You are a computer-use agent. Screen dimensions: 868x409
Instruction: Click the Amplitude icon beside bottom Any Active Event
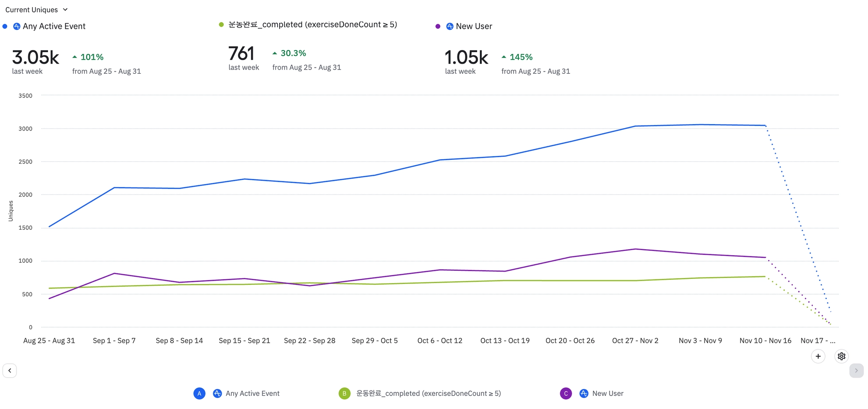(x=217, y=393)
